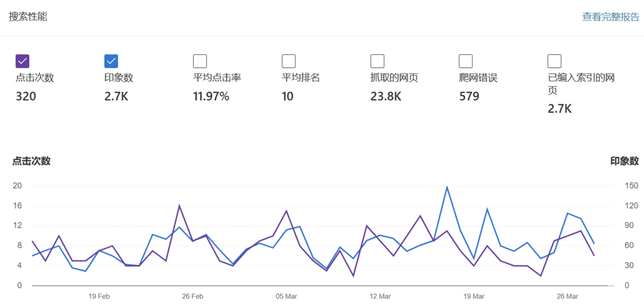Select the 26 Feb date on chart axis
The width and height of the screenshot is (644, 305).
(x=193, y=296)
